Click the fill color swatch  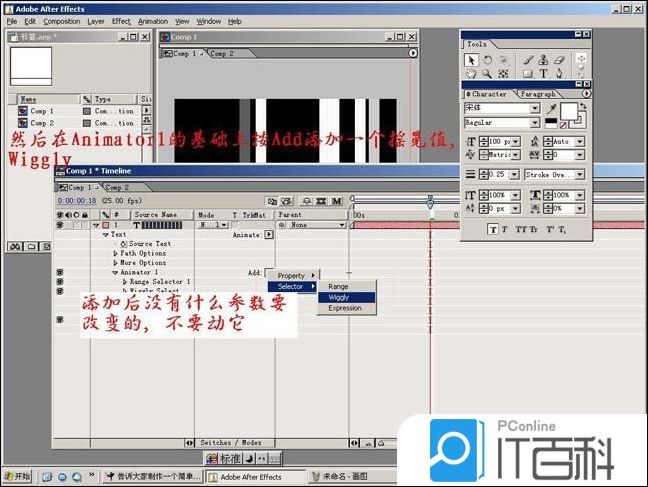(x=569, y=111)
